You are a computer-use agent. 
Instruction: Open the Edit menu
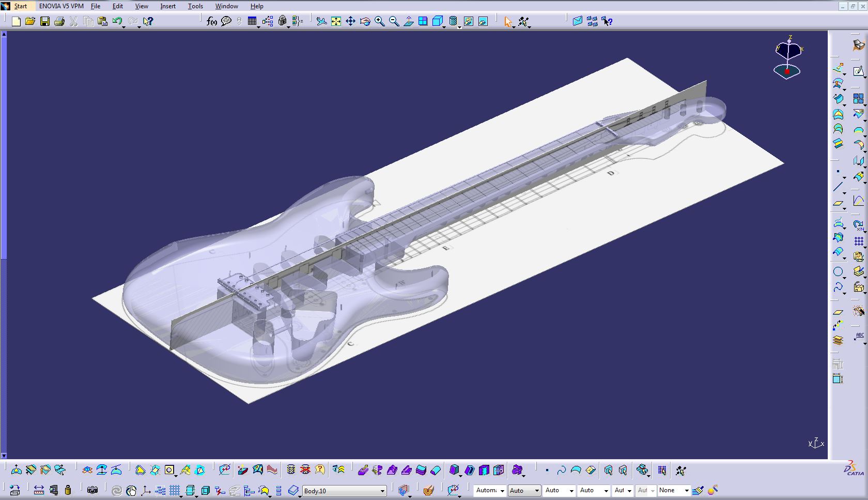118,6
